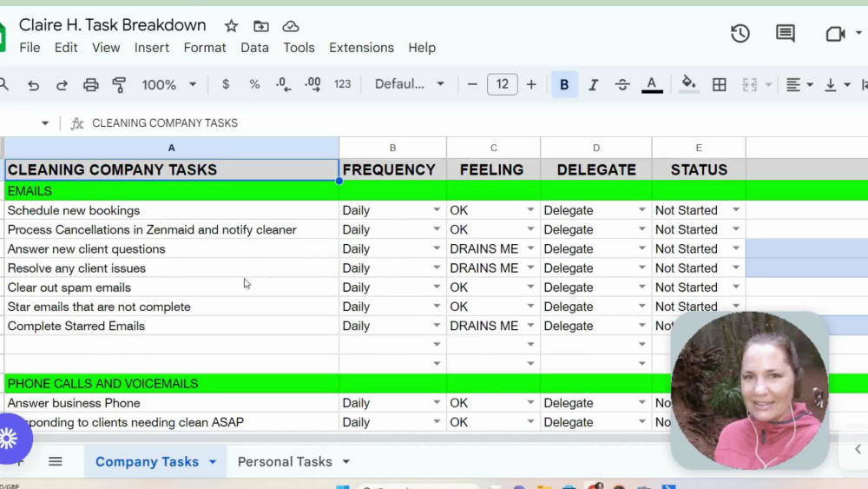Format as percent

[254, 84]
